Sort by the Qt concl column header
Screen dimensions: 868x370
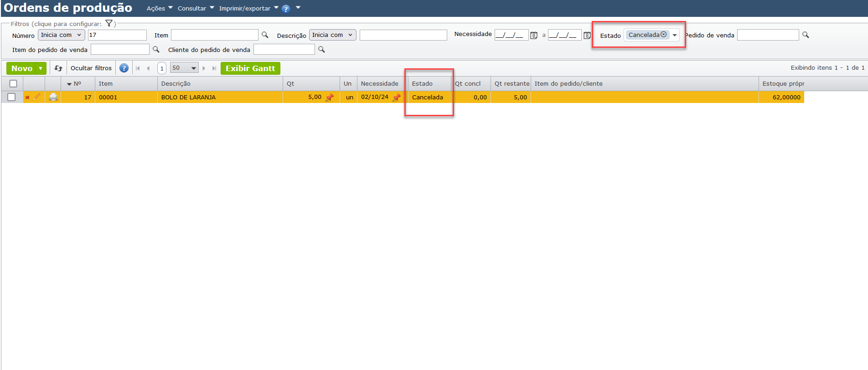471,84
